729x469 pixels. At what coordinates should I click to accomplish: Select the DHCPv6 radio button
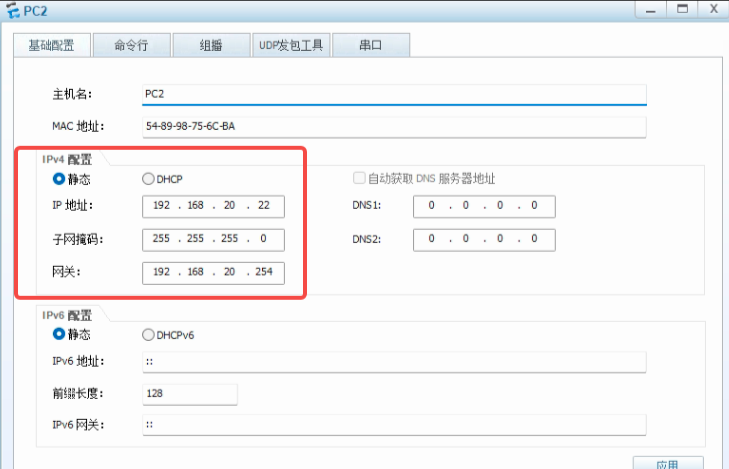149,334
